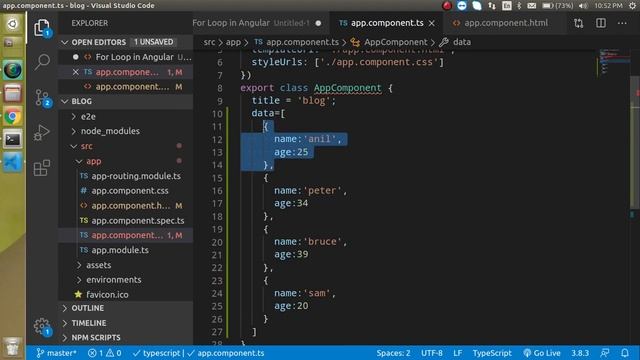The image size is (640, 360).
Task: Close app.component.ts in Open Editors list
Action: pos(76,72)
